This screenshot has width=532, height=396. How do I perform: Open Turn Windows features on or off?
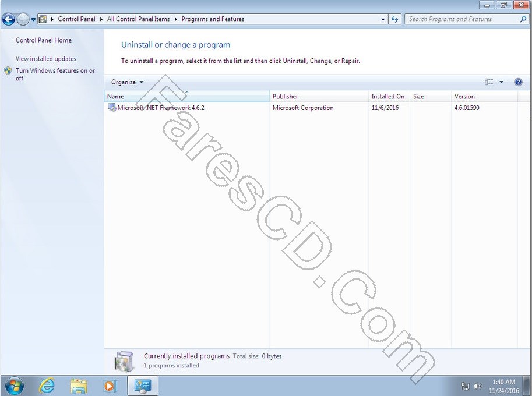(x=55, y=75)
